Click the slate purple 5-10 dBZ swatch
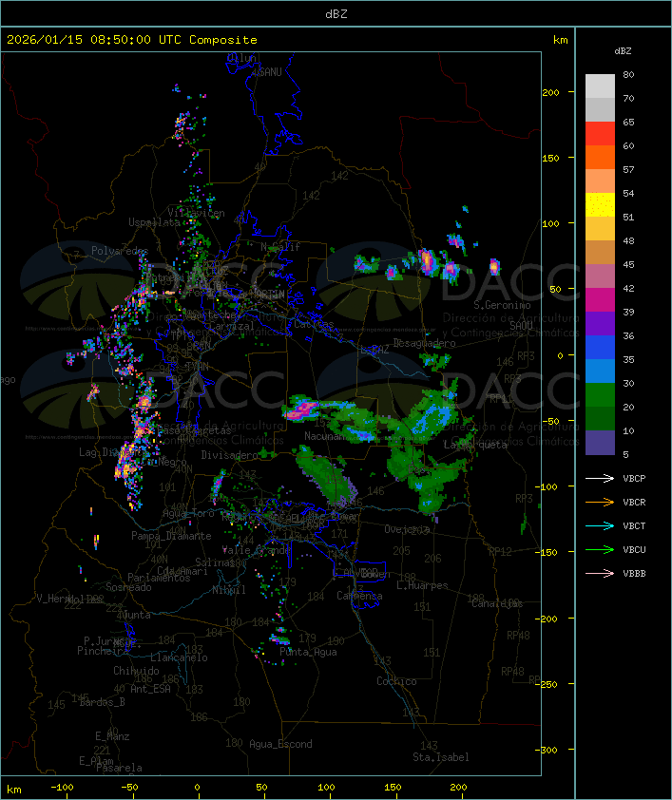 tap(600, 443)
